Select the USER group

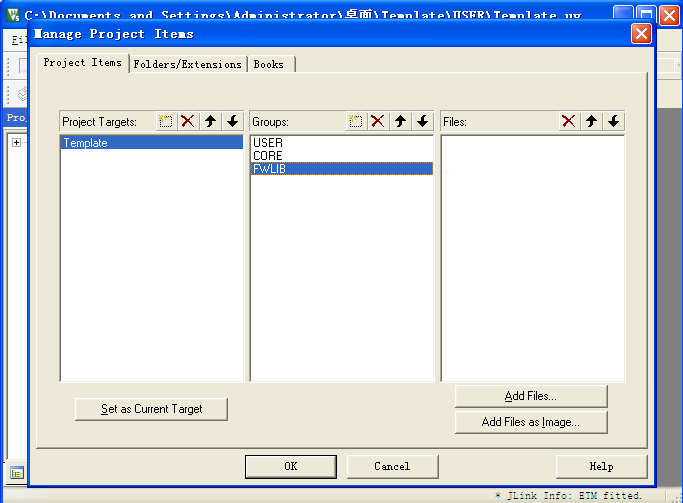coord(342,142)
